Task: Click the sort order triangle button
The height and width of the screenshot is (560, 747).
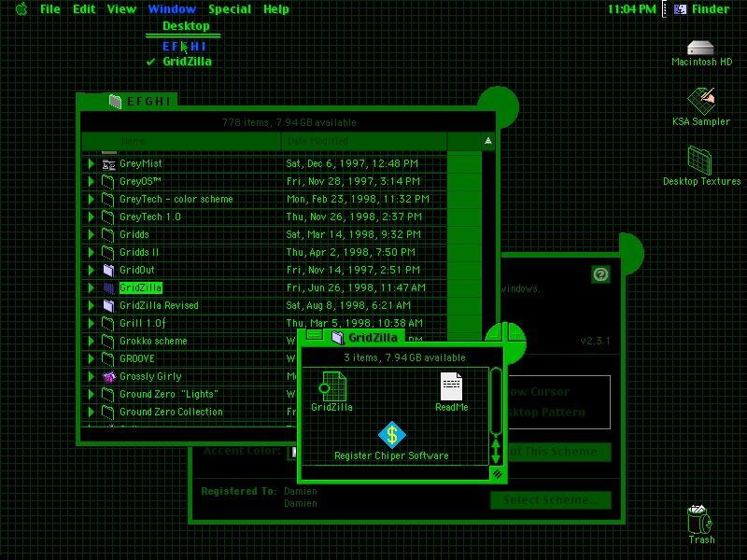Action: pyautogui.click(x=488, y=141)
